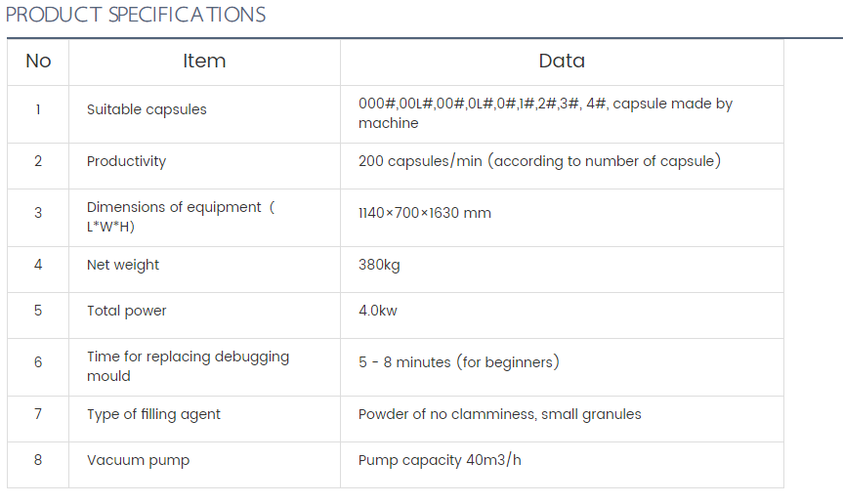Image resolution: width=843 pixels, height=504 pixels.
Task: Click the capsule sizes data text
Action: pos(545,113)
